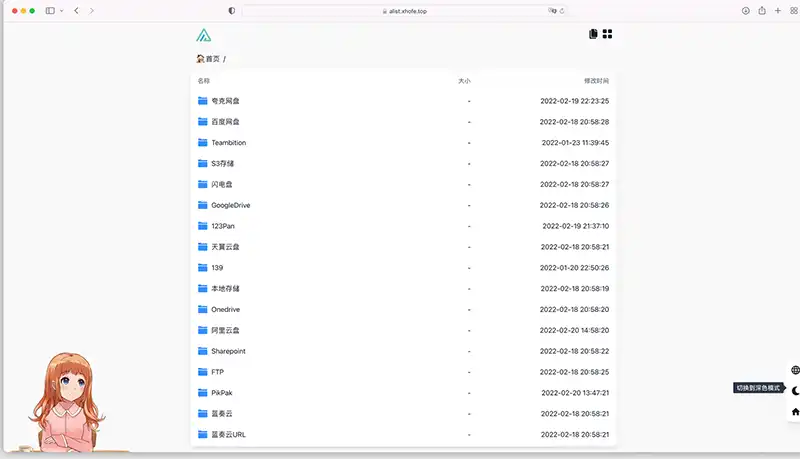Open the 本地存储 folder
The width and height of the screenshot is (800, 459).
click(x=403, y=289)
